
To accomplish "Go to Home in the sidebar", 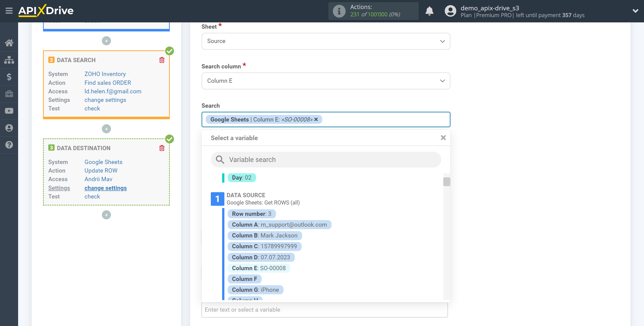I will point(9,43).
